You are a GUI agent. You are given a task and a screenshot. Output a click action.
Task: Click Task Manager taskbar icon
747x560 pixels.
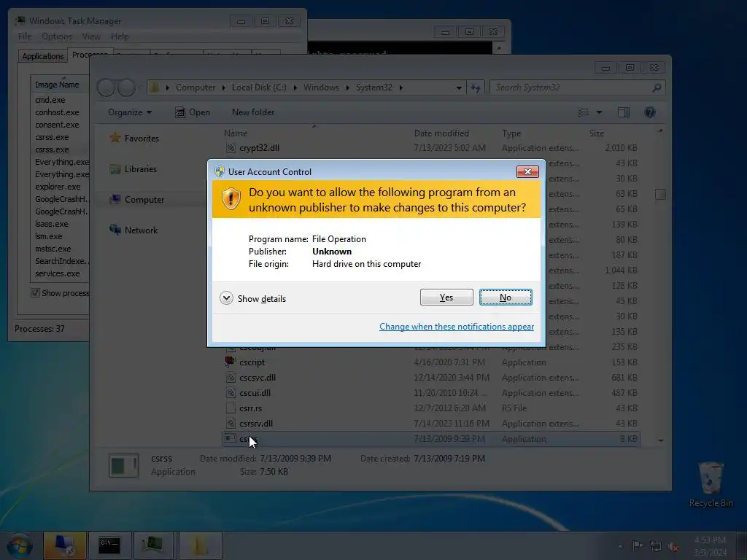click(153, 545)
